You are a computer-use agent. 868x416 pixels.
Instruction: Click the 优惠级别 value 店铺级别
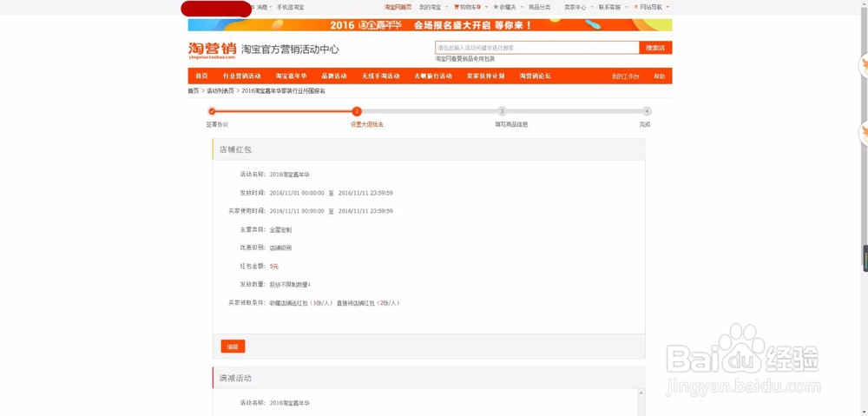pos(280,248)
